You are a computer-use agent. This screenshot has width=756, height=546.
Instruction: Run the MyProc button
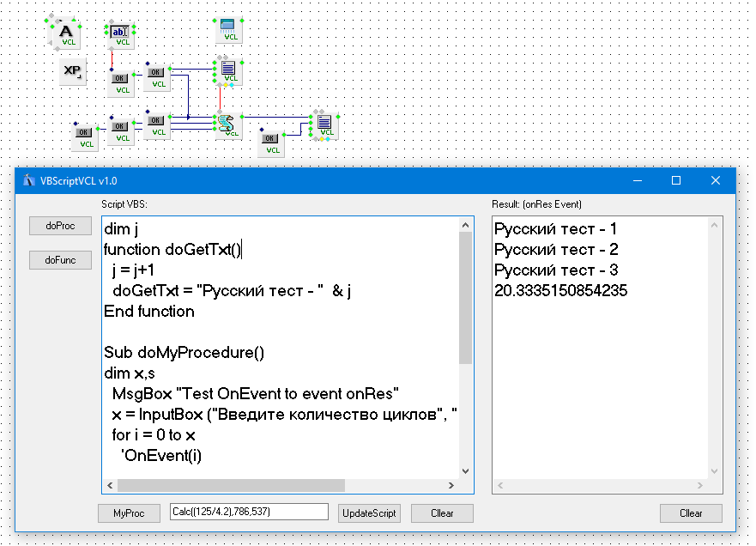click(x=129, y=513)
